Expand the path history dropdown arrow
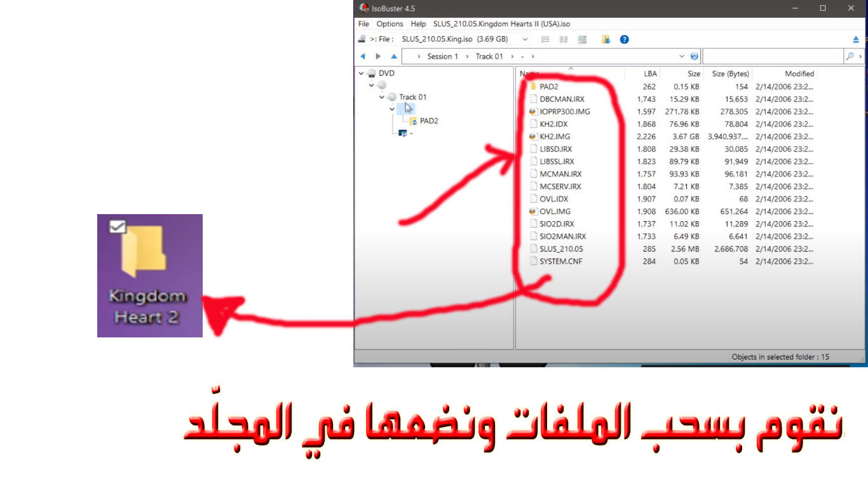868x488 pixels. [x=682, y=57]
